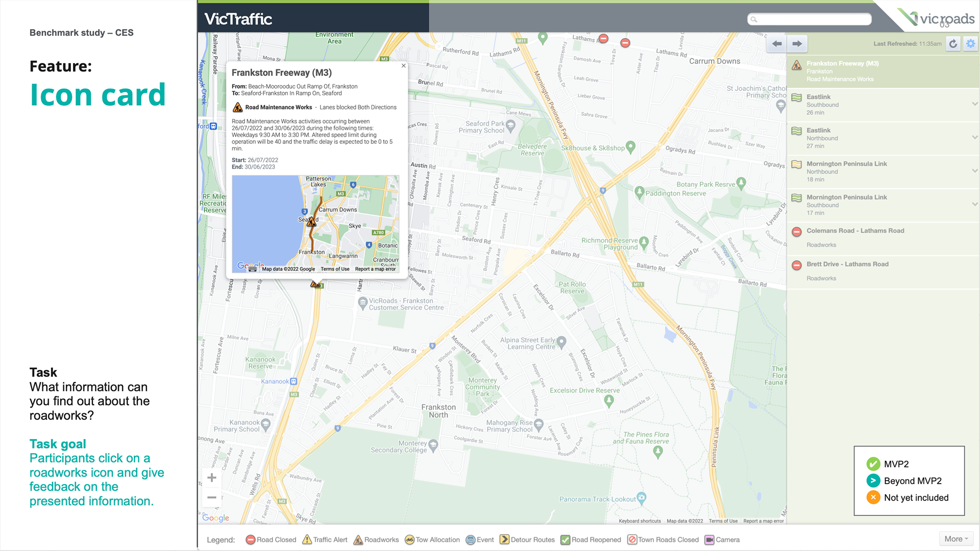Click the Road Maintenance Works heading in card
This screenshot has height=551, width=980.
click(278, 107)
